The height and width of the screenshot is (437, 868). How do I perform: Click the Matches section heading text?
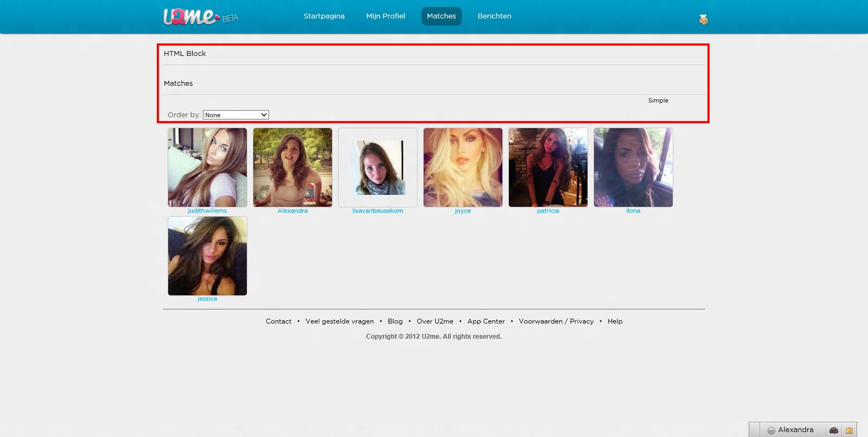click(x=178, y=83)
